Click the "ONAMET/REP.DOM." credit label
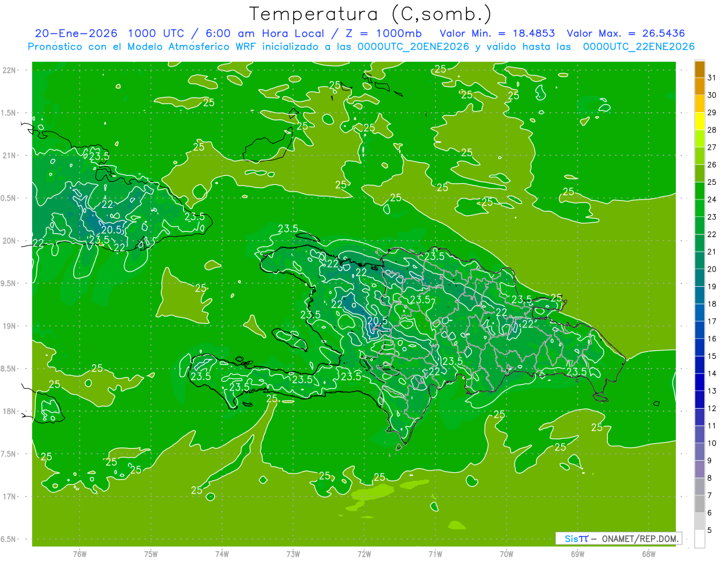Screen dimensions: 728x562 click(640, 538)
